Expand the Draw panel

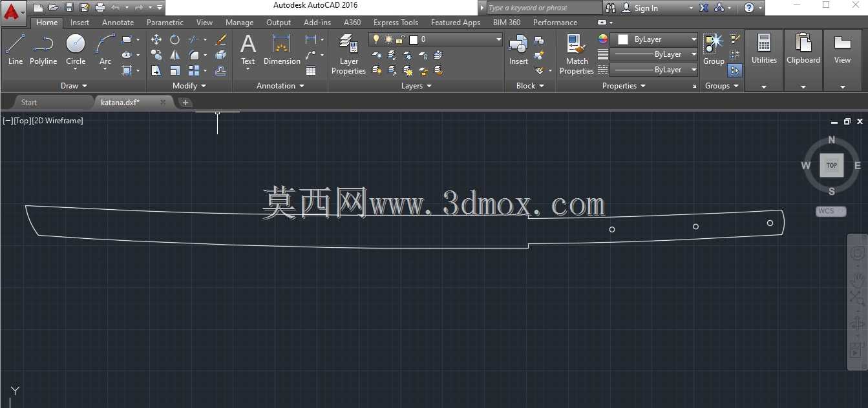click(74, 86)
